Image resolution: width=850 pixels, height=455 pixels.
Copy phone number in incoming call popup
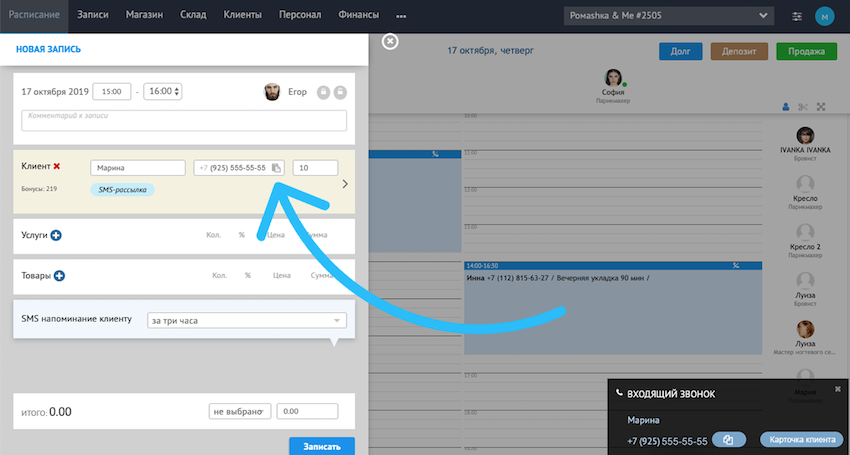point(729,440)
